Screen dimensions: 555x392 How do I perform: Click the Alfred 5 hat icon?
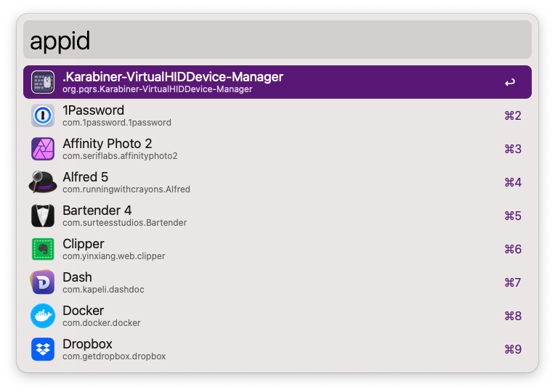pos(43,182)
